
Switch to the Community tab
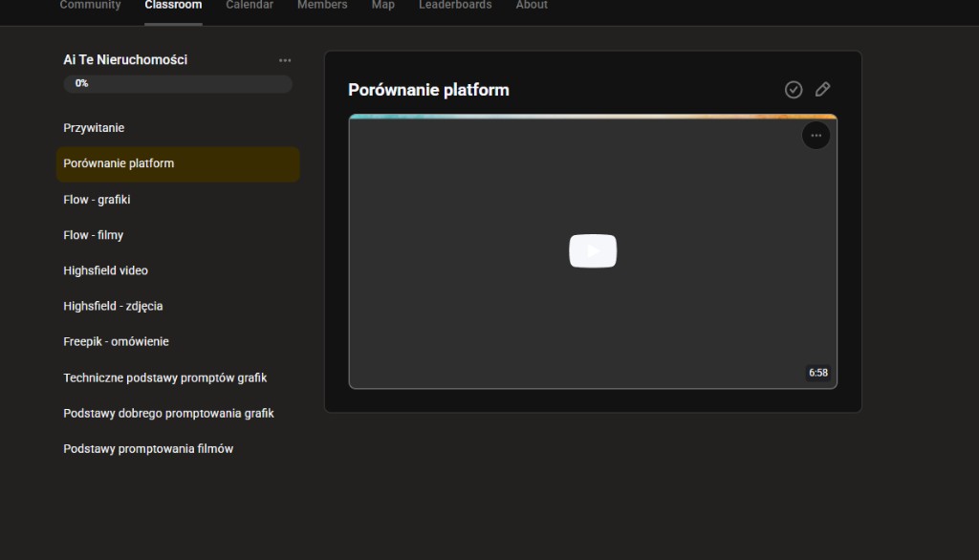pyautogui.click(x=90, y=6)
